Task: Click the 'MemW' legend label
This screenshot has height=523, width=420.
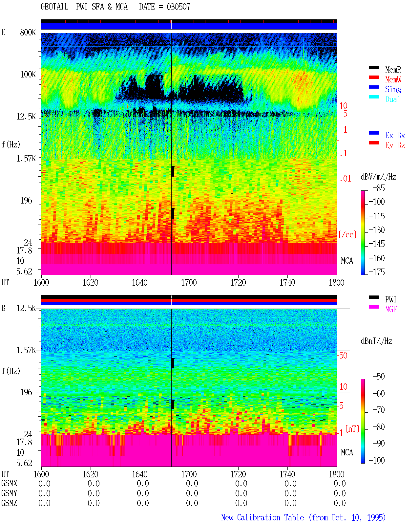Action: pos(393,79)
